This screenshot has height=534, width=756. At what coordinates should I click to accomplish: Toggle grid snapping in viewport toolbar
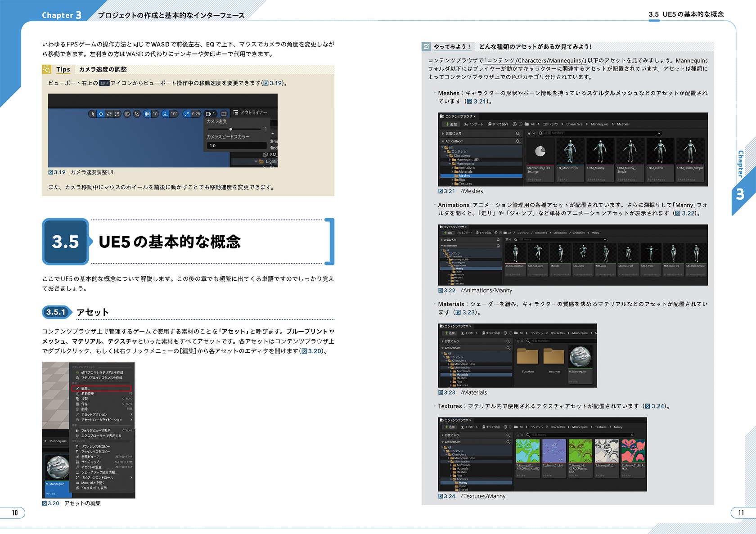click(x=147, y=114)
